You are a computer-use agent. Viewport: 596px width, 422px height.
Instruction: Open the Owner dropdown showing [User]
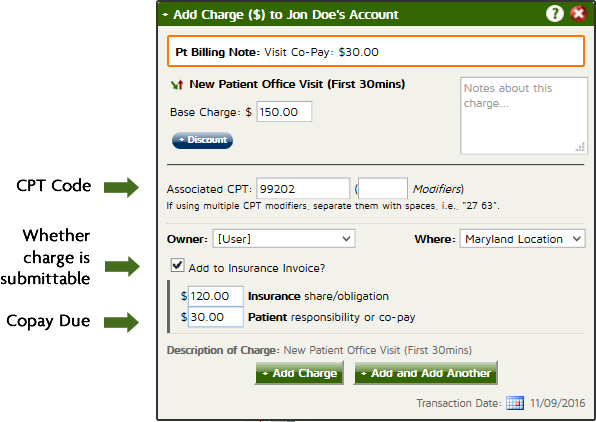coord(284,239)
